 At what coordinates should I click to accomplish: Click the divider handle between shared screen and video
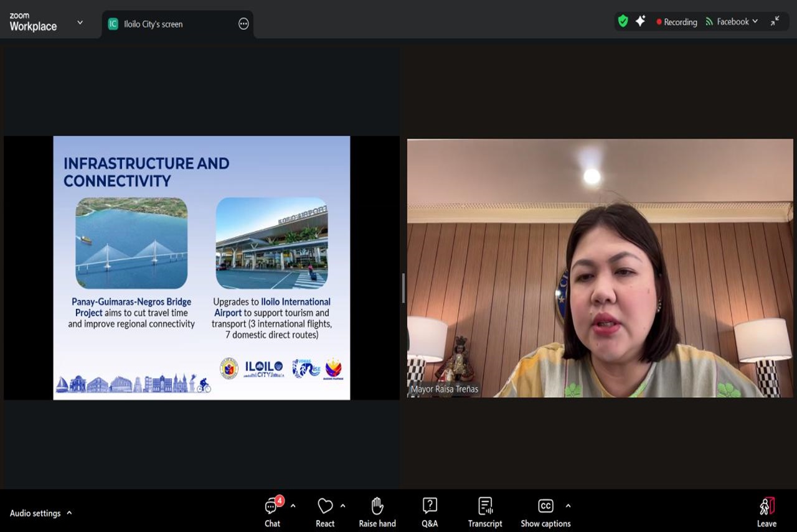click(x=403, y=288)
